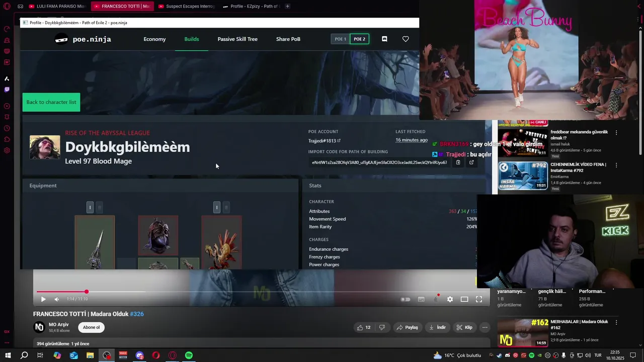Click the character portrait avatar
This screenshot has height=362, width=644.
click(45, 147)
